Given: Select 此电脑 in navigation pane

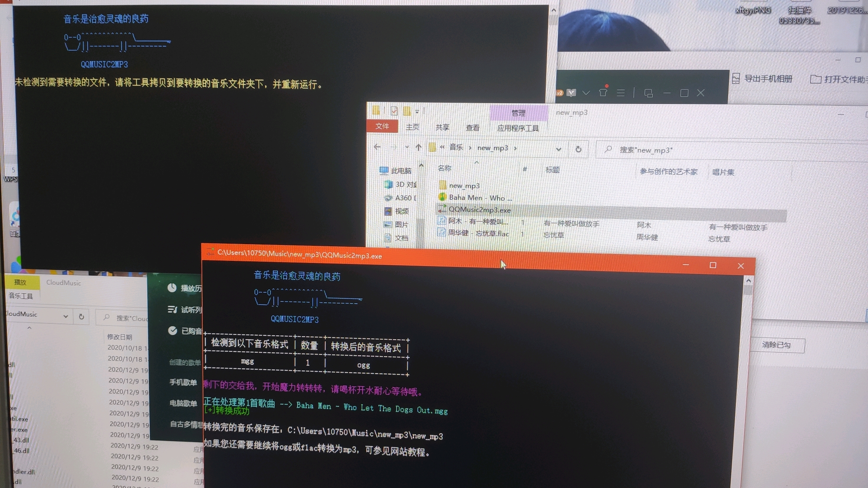Looking at the screenshot, I should point(396,170).
